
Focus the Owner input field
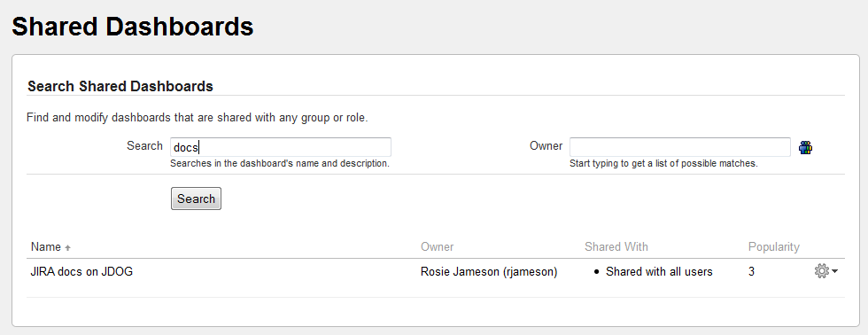pos(680,147)
